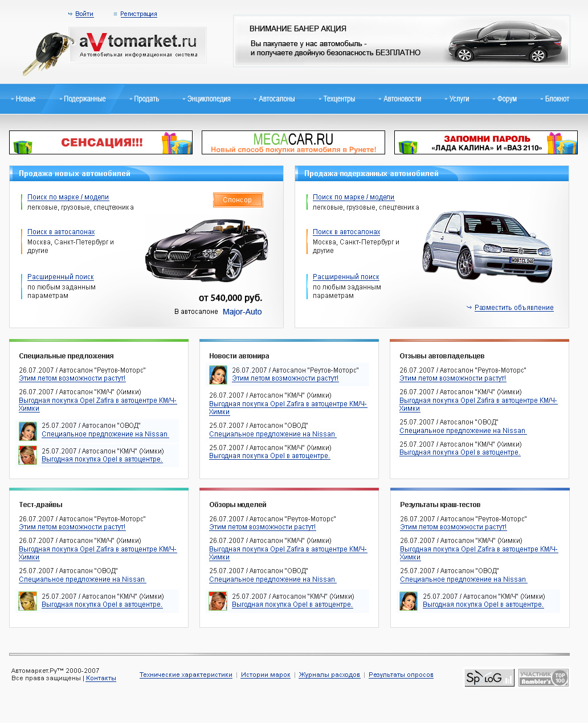Click the avtomarket.ru logo with keys

pos(114,51)
